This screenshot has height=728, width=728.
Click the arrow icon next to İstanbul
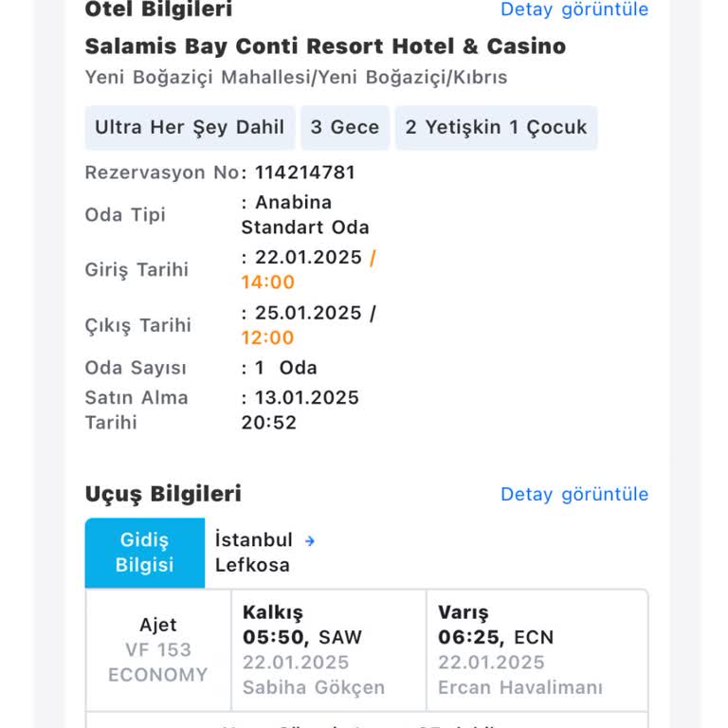coord(309,540)
